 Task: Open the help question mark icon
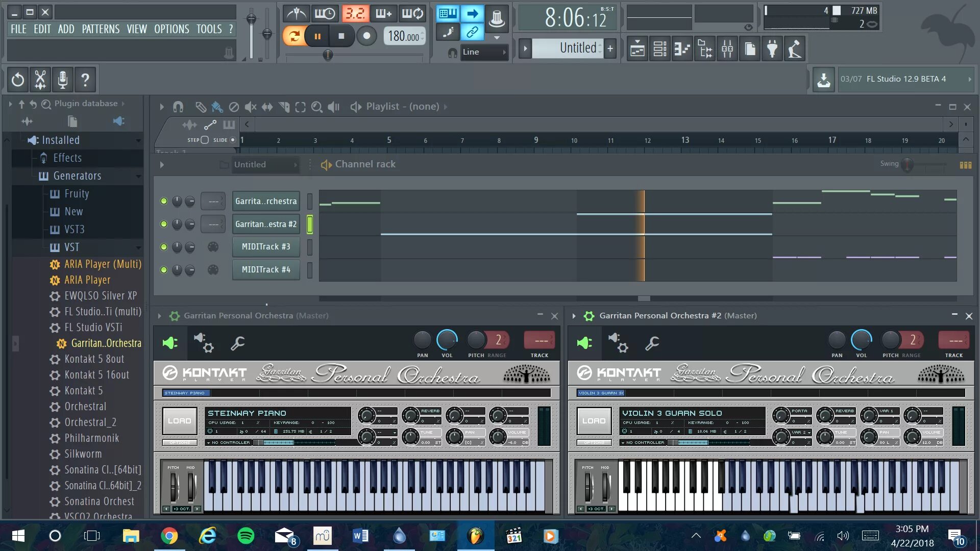pyautogui.click(x=85, y=80)
